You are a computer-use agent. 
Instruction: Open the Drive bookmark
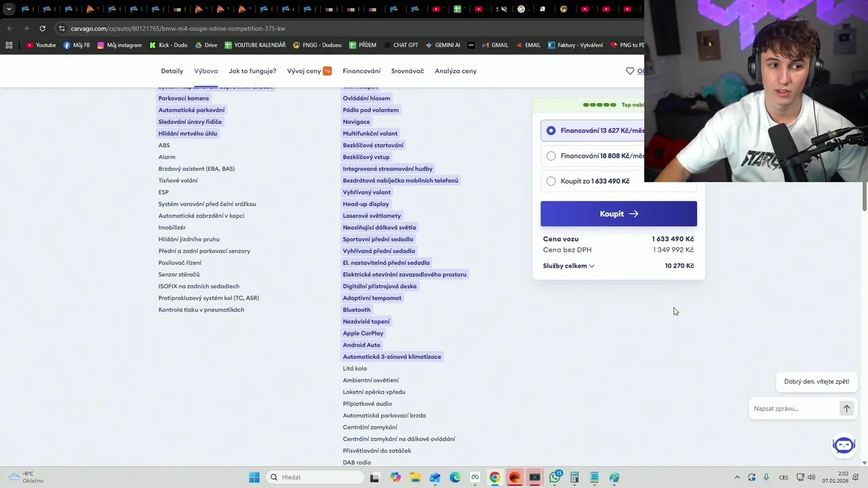(x=206, y=45)
